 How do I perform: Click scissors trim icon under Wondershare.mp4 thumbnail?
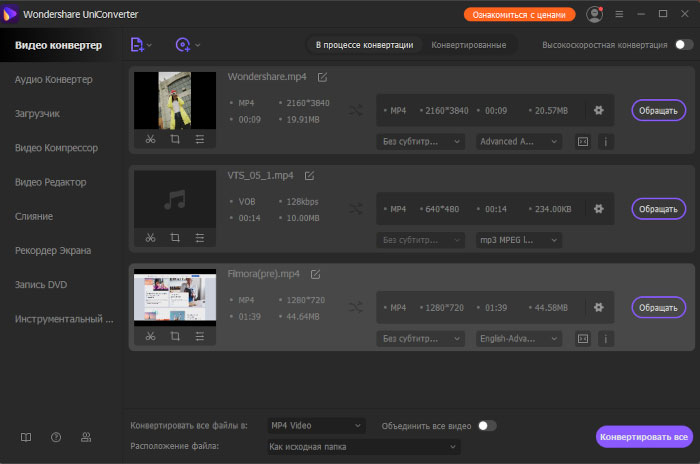[x=149, y=140]
